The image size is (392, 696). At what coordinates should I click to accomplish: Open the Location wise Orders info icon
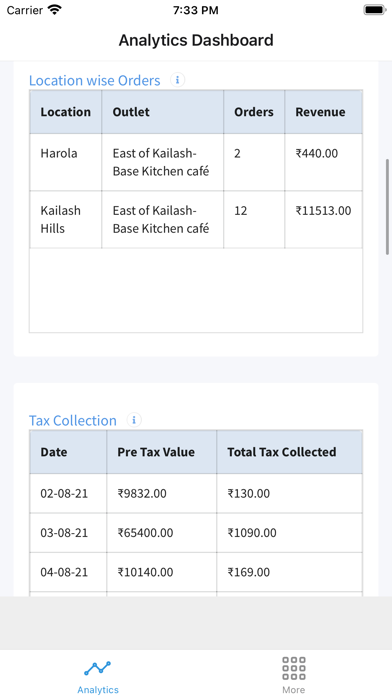(x=178, y=80)
